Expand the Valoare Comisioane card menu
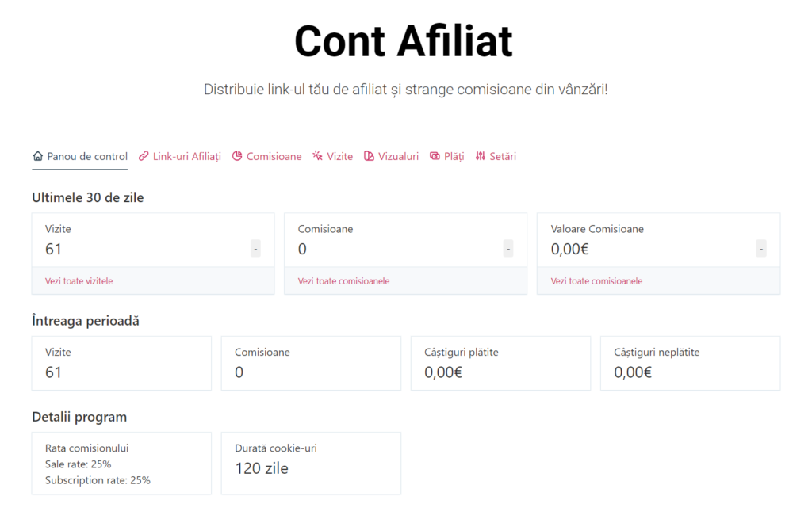Image resolution: width=812 pixels, height=519 pixels. tap(760, 248)
